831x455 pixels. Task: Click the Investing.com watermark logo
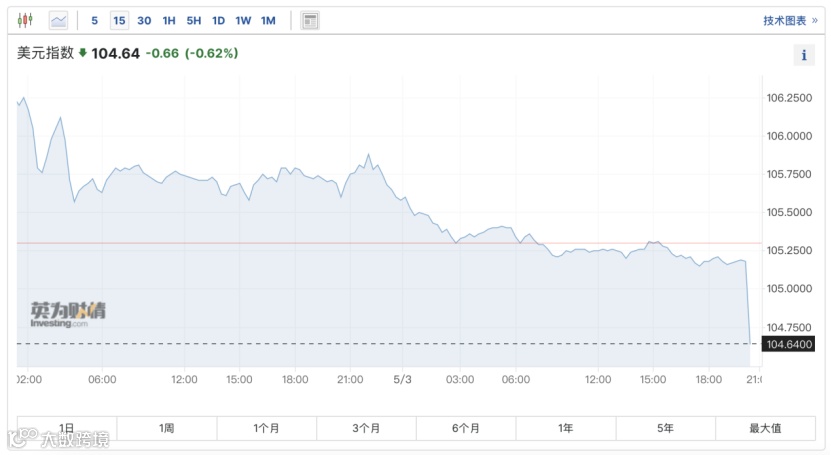click(68, 314)
